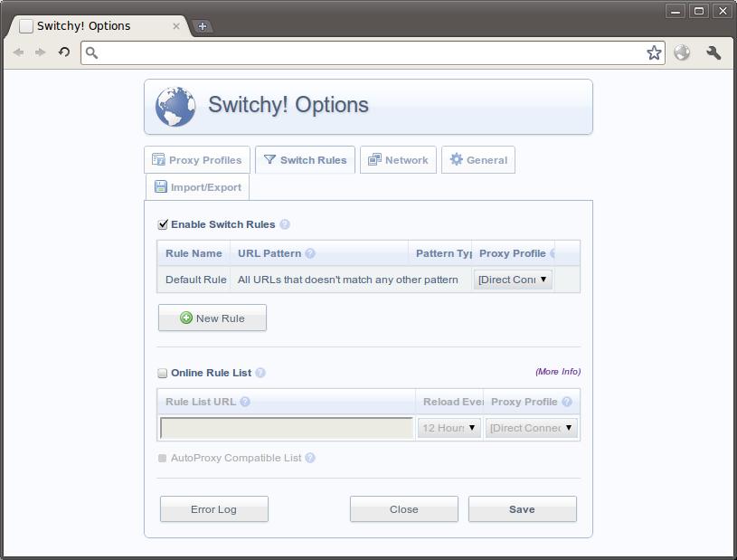Reload the page with the refresh icon

(x=64, y=52)
